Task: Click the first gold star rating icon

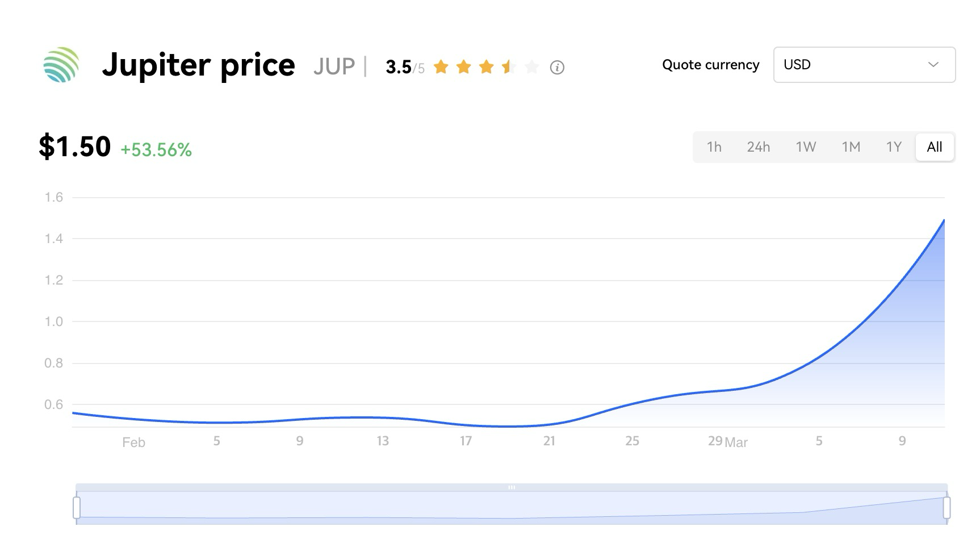Action: (x=441, y=67)
